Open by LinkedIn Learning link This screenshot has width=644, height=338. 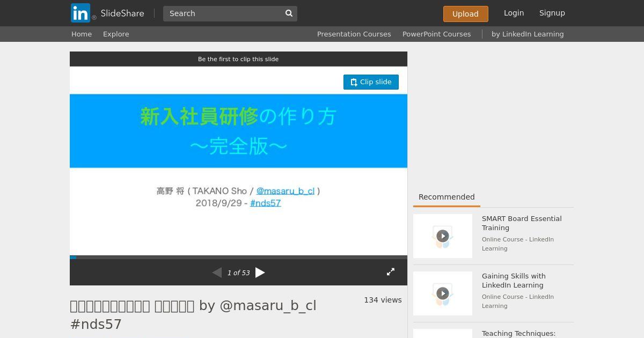tap(528, 34)
